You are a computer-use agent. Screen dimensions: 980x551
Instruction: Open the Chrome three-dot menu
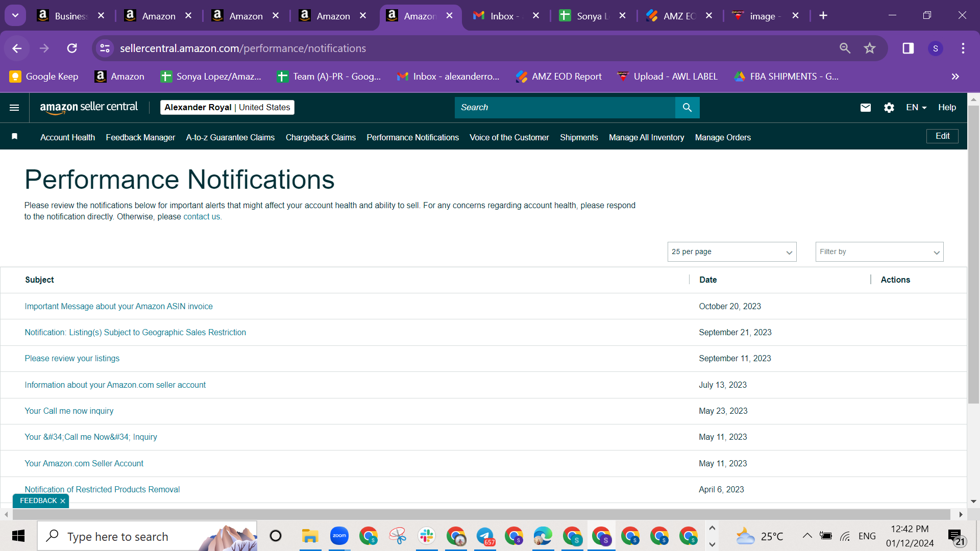[963, 48]
